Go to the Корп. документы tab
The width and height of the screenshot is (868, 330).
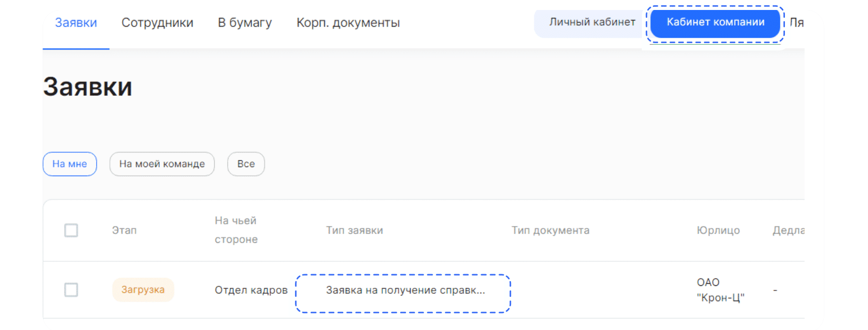point(348,23)
